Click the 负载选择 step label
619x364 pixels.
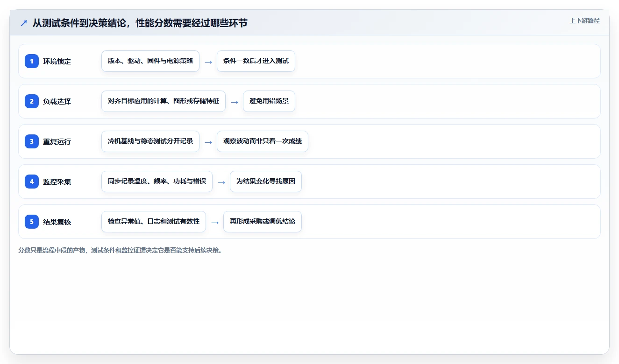pyautogui.click(x=57, y=102)
